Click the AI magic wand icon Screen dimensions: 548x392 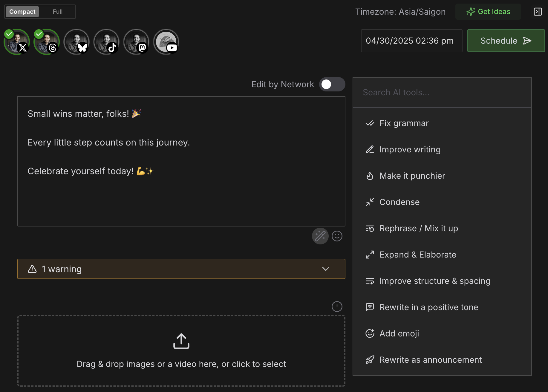(320, 236)
